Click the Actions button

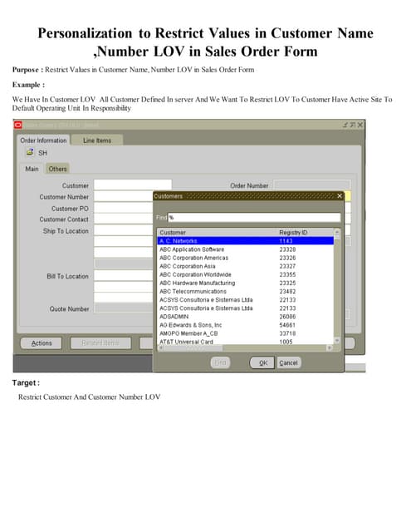(x=42, y=343)
